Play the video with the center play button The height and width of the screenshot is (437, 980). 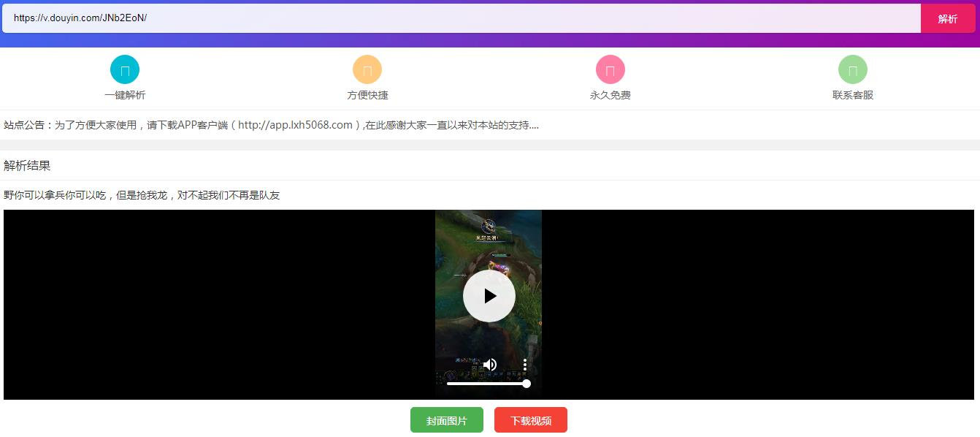(x=489, y=296)
